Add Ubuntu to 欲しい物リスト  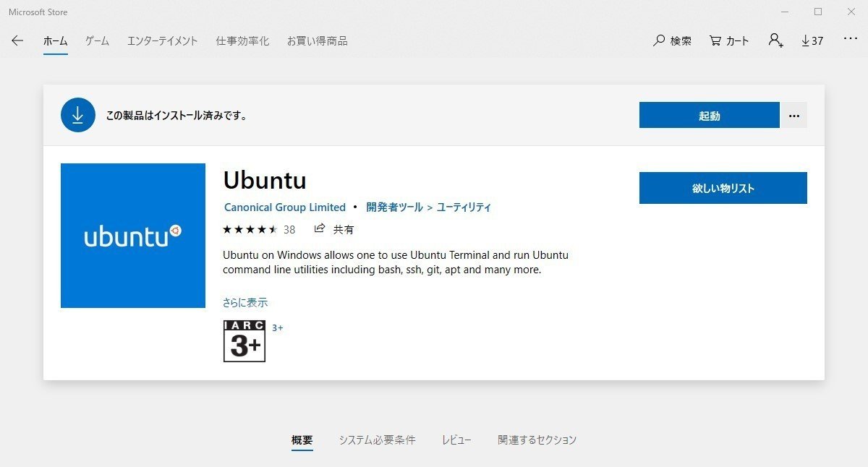[x=723, y=188]
